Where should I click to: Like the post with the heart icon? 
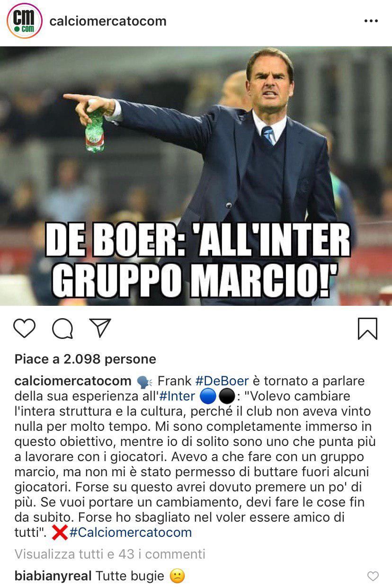(x=24, y=328)
